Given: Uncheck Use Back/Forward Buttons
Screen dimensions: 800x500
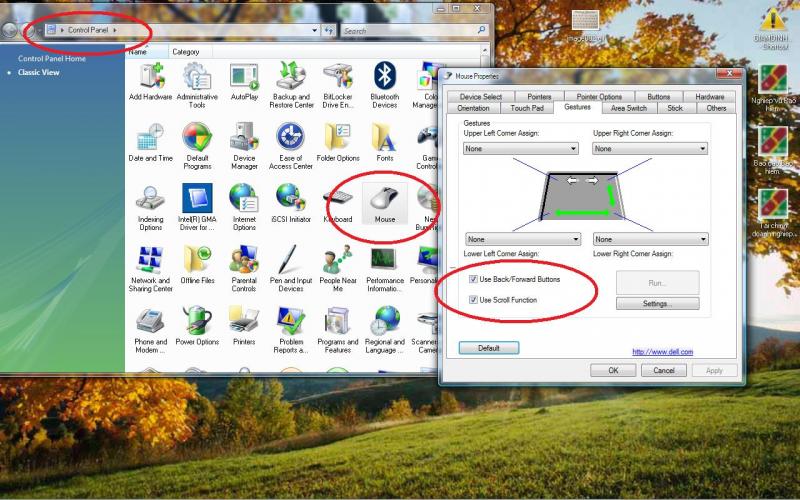Looking at the screenshot, I should pos(473,279).
